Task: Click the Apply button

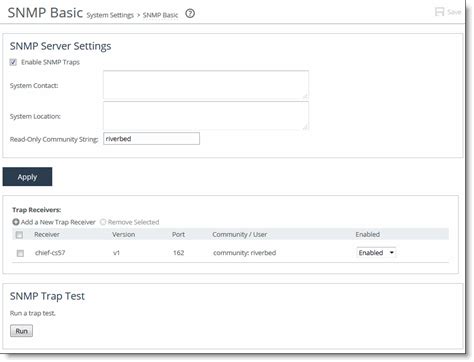Action: [27, 177]
